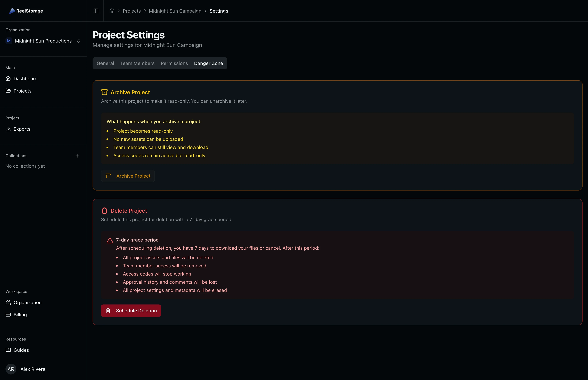Click the archive box icon beside Archive Project heading
The width and height of the screenshot is (588, 380).
[105, 92]
